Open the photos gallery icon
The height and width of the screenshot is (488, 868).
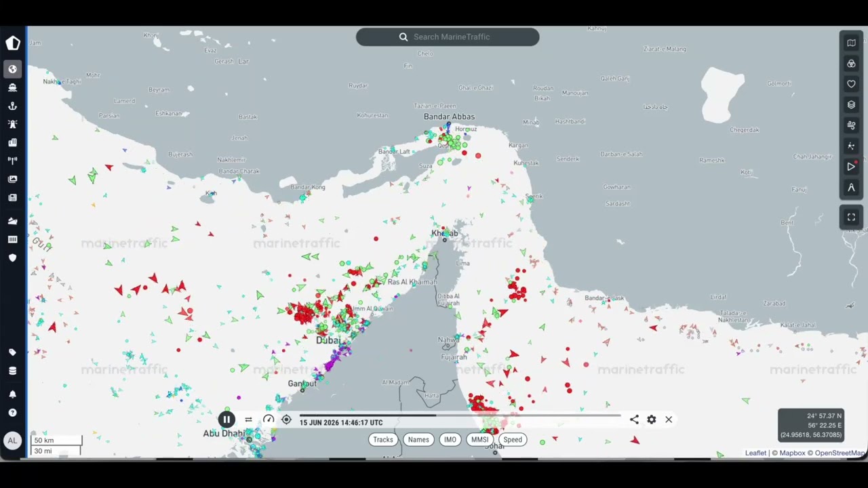point(12,179)
